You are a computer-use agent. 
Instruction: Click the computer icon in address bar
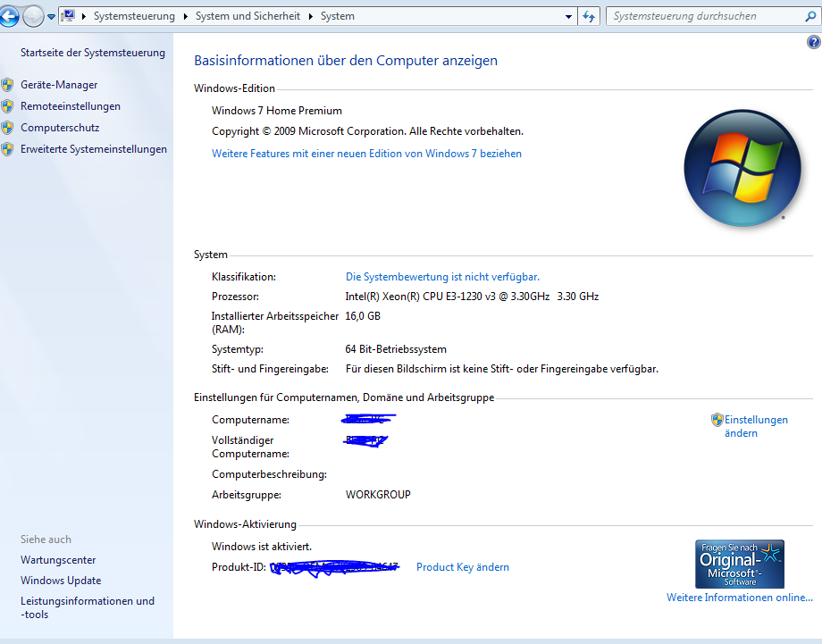[x=68, y=16]
